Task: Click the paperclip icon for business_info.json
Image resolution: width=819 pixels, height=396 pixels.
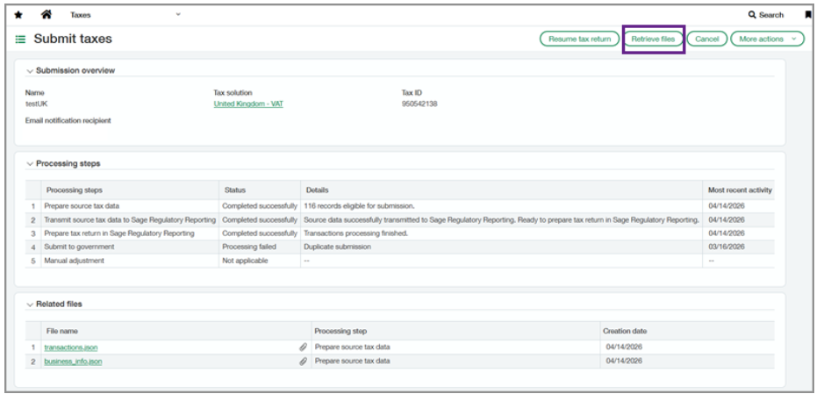Action: point(302,361)
